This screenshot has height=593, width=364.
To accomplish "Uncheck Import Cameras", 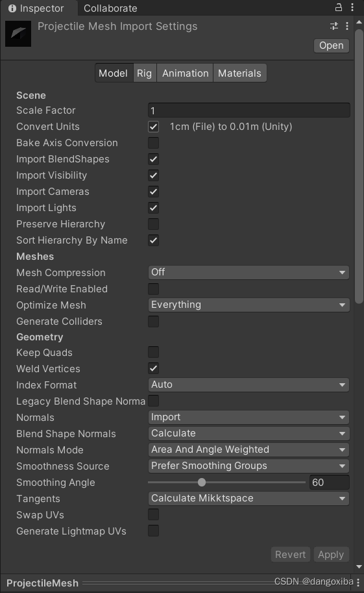I will (154, 192).
